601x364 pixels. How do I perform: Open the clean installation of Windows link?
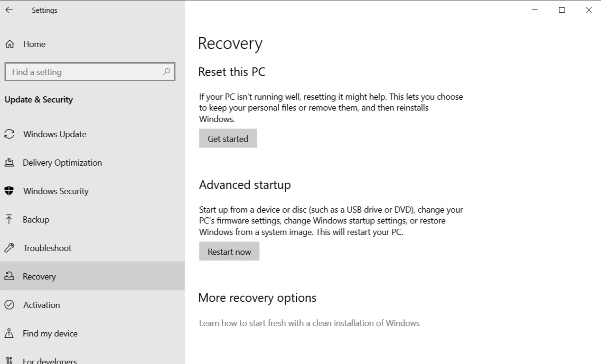309,323
